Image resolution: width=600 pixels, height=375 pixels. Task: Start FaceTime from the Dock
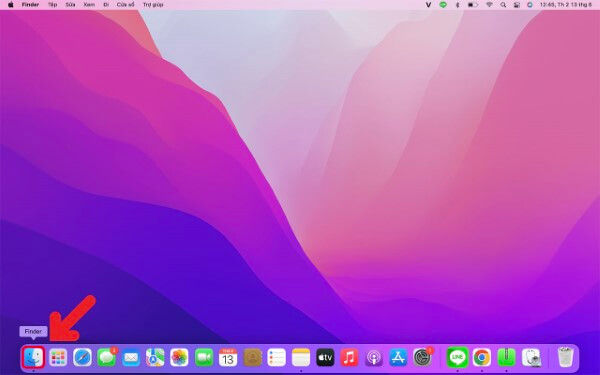click(x=204, y=358)
